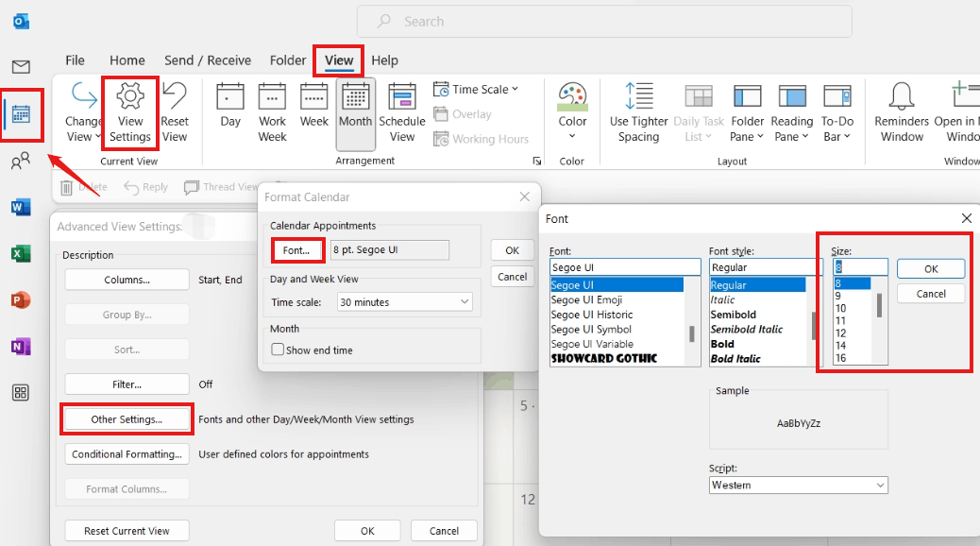Open Conditional Formatting... settings
The width and height of the screenshot is (980, 546).
(x=127, y=454)
